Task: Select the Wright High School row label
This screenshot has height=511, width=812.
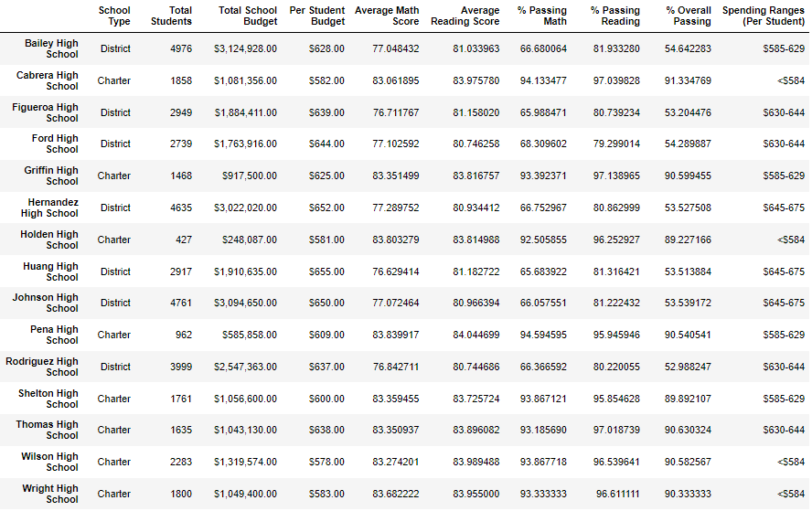Action: click(49, 494)
